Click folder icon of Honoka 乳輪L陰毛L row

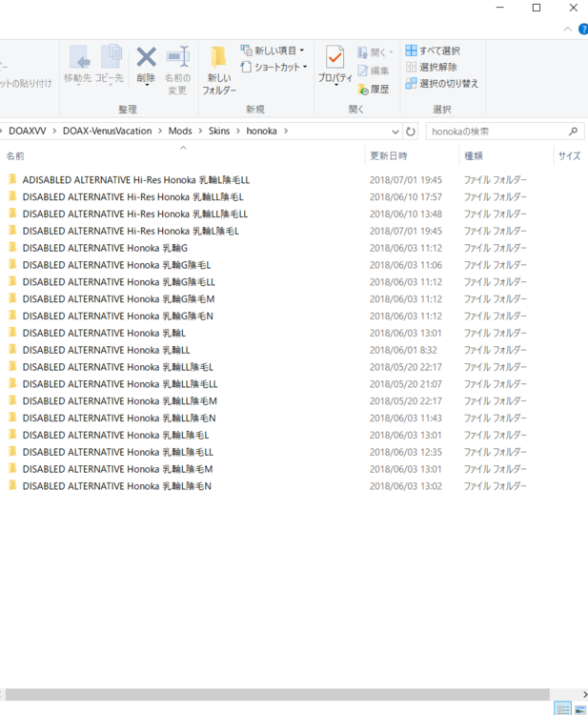coord(12,435)
